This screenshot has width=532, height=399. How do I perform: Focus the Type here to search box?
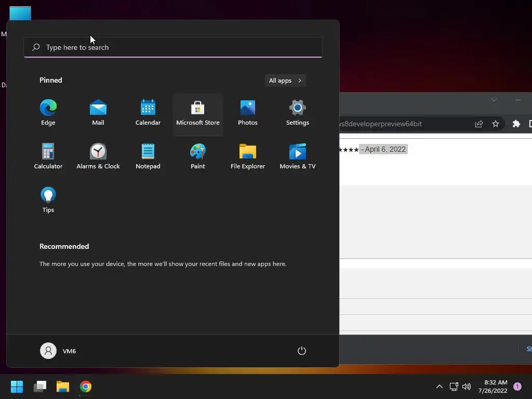click(x=173, y=47)
